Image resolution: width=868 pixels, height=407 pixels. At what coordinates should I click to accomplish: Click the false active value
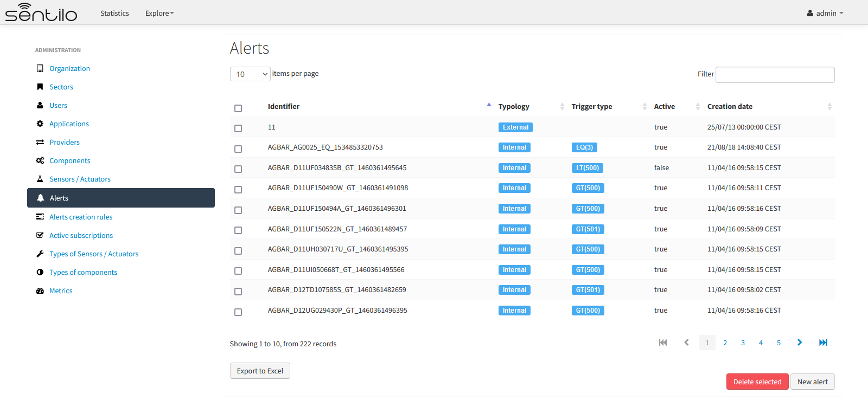click(661, 168)
